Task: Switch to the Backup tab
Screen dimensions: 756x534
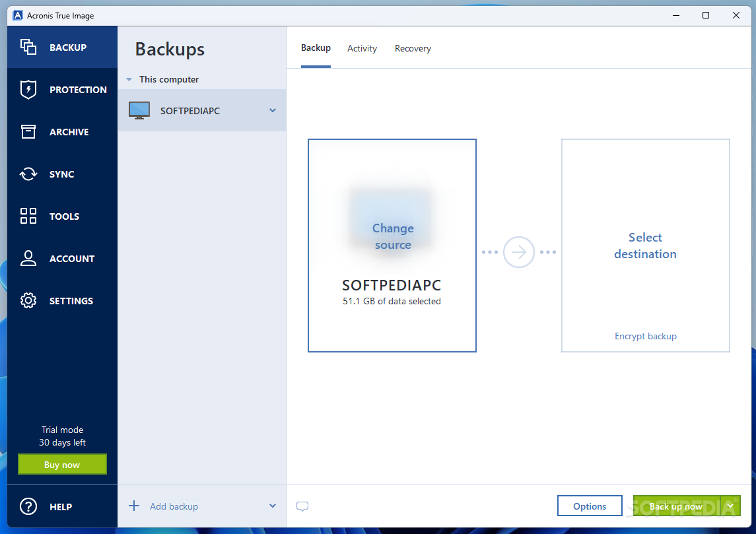Action: 316,48
